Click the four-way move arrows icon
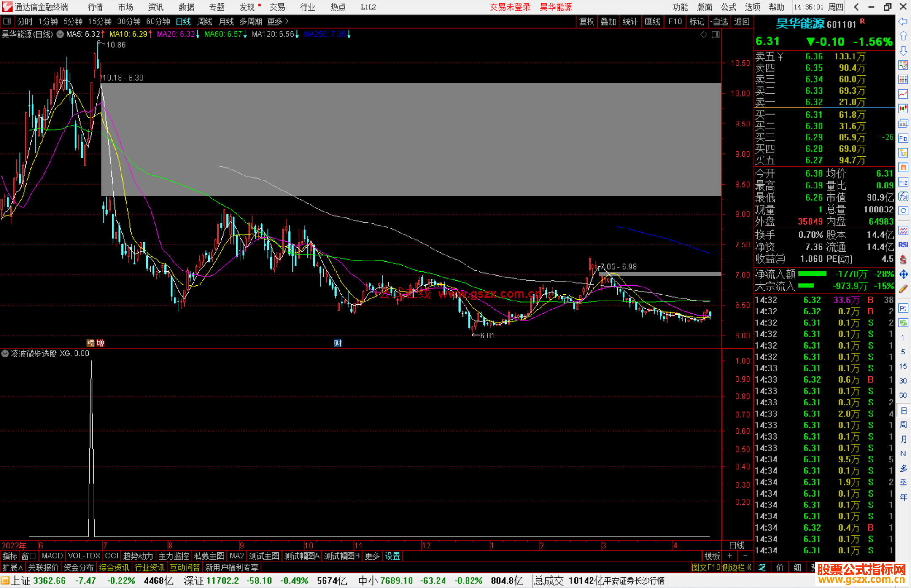 pos(903,274)
